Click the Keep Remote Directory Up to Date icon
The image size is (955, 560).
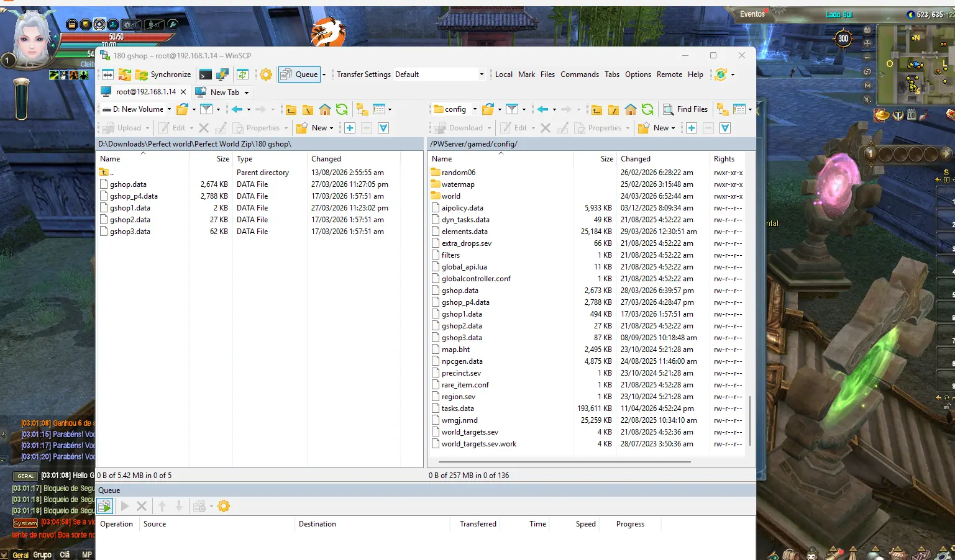click(x=125, y=75)
